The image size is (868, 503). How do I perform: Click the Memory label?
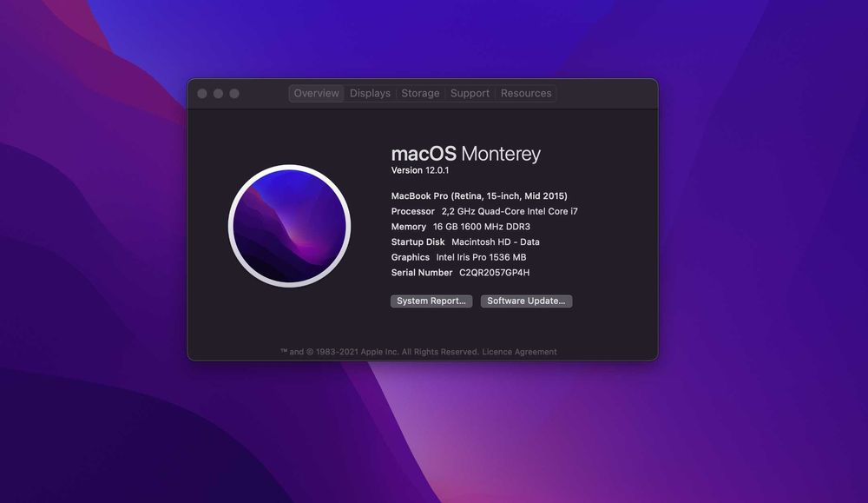(409, 227)
